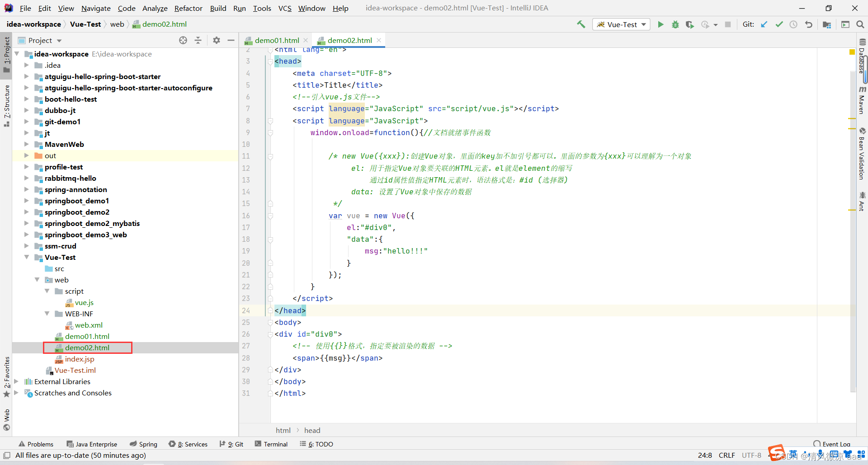Screen dimensions: 868x465
Task: Select web.xml in project tree
Action: coord(89,325)
